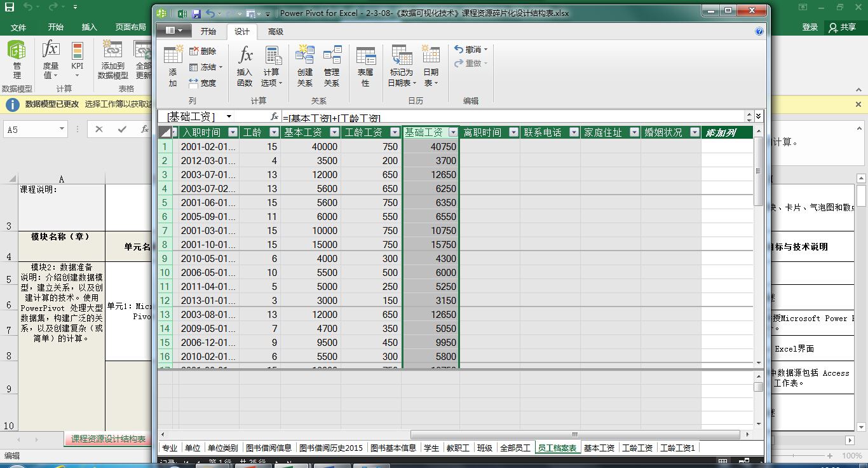
Task: Click the 共享 (Share) button in Excel
Action: (842, 27)
